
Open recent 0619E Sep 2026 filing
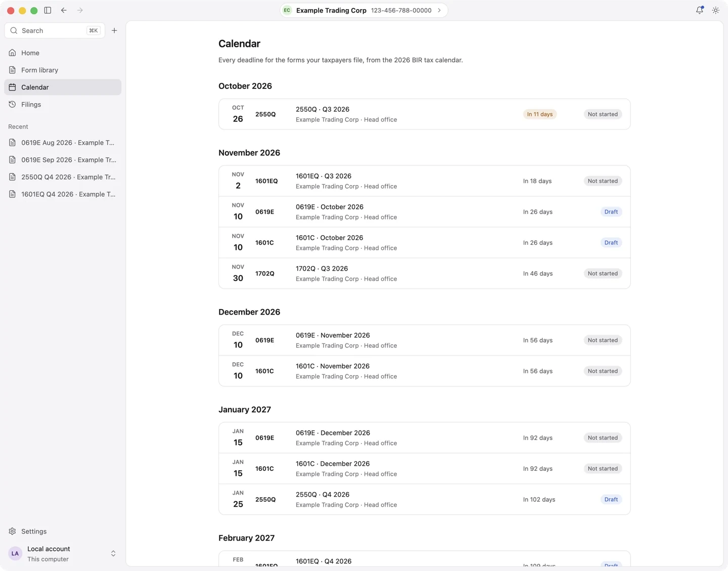(x=63, y=160)
